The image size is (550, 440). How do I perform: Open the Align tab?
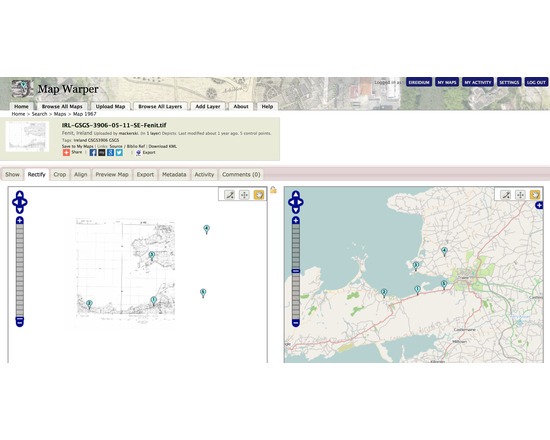(x=80, y=174)
